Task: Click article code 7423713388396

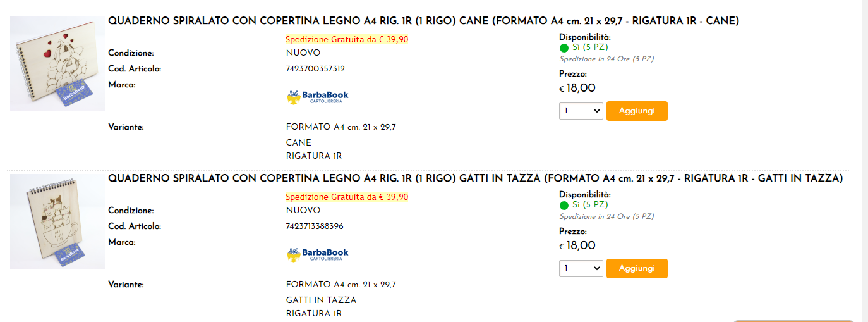Action: point(315,226)
